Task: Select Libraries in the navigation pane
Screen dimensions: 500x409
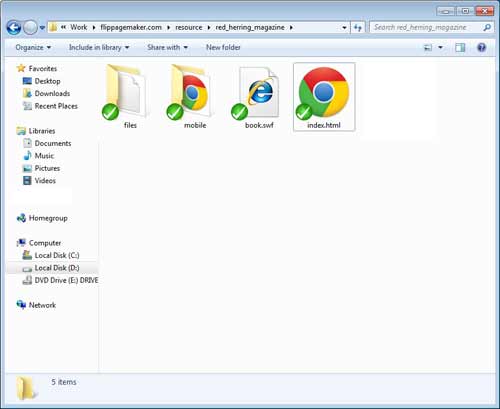Action: [x=42, y=131]
